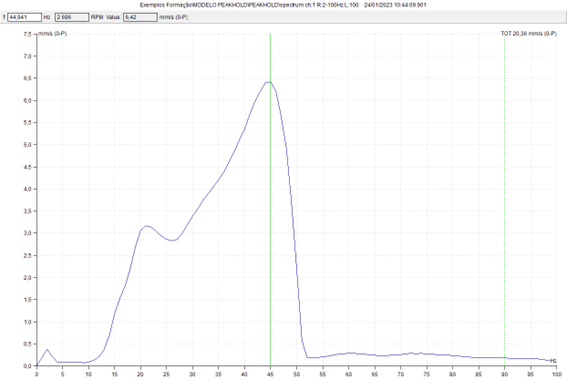567x380 pixels.
Task: Click the mm/s (0-P) y-axis unit label
Action: tap(52, 33)
